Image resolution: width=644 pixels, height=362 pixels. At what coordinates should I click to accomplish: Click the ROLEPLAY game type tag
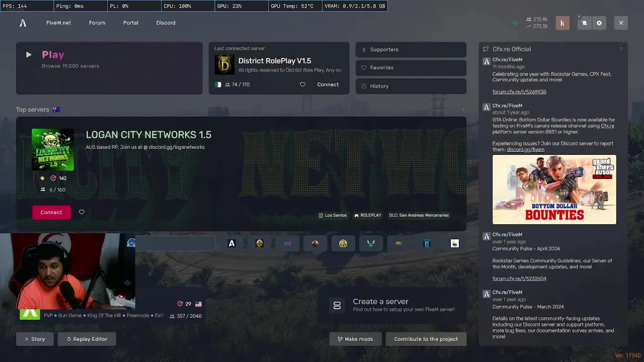[368, 215]
